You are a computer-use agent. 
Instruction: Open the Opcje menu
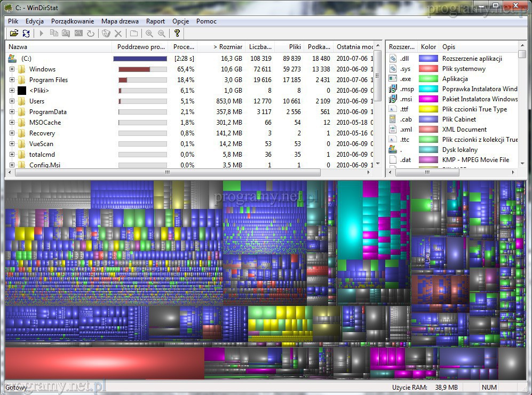click(x=180, y=21)
